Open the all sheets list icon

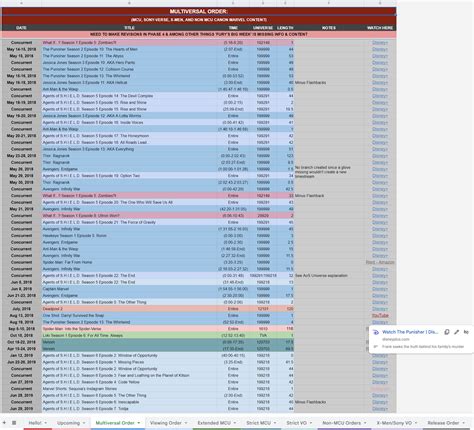tap(14, 423)
